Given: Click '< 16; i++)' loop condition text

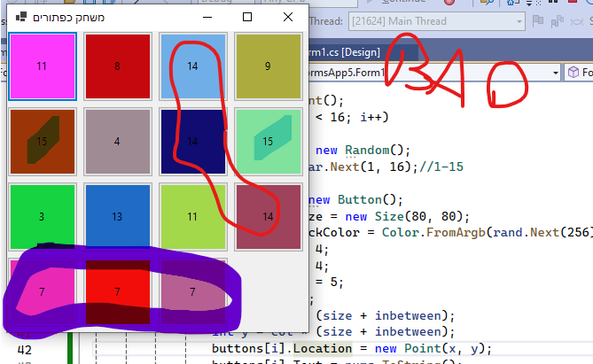Looking at the screenshot, I should tap(352, 117).
